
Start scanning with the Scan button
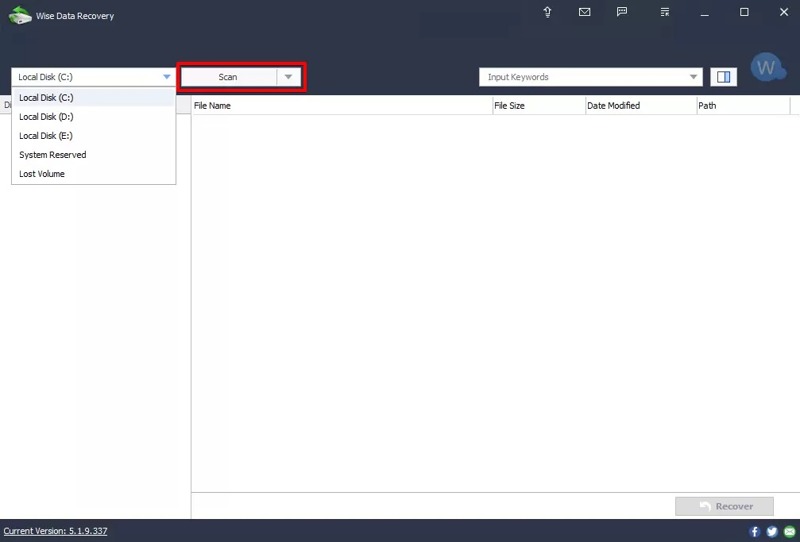point(229,77)
